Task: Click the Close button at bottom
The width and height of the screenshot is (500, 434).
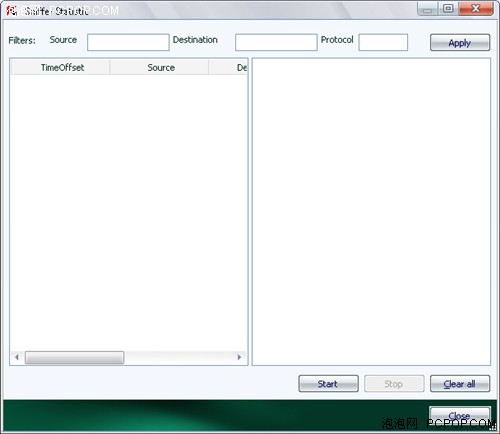Action: [x=460, y=416]
